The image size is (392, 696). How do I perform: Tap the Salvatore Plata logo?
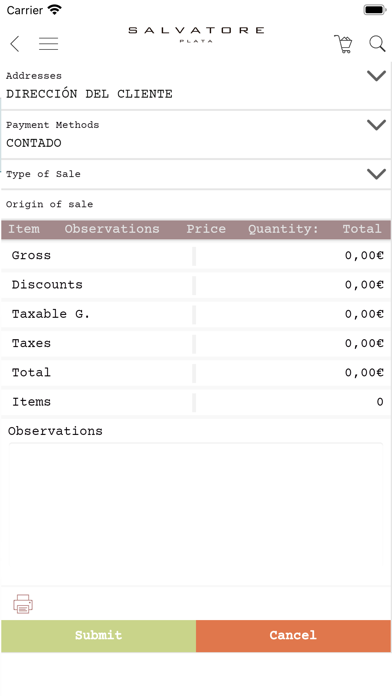(x=196, y=35)
